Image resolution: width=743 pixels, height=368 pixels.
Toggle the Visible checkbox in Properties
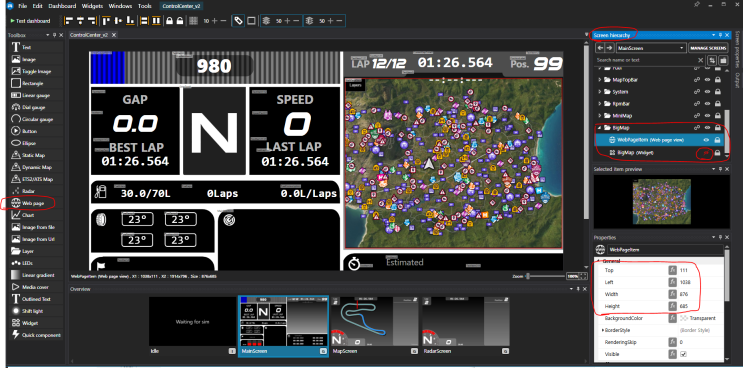(683, 354)
